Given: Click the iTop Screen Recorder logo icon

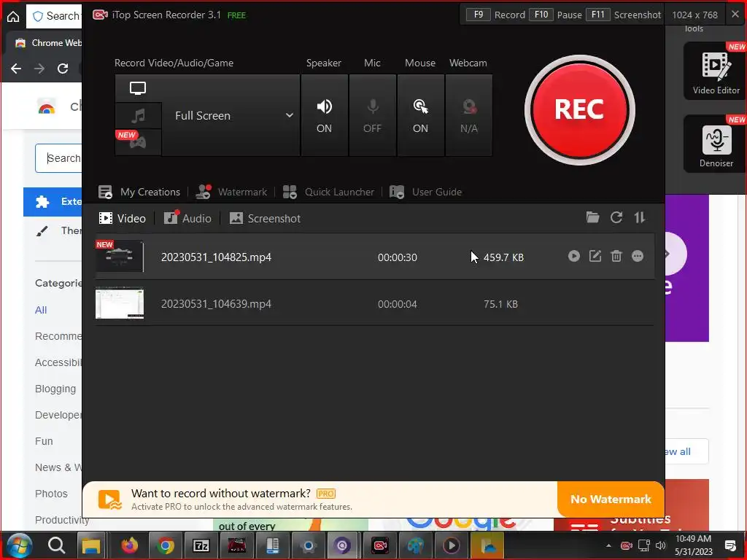Looking at the screenshot, I should tap(99, 15).
